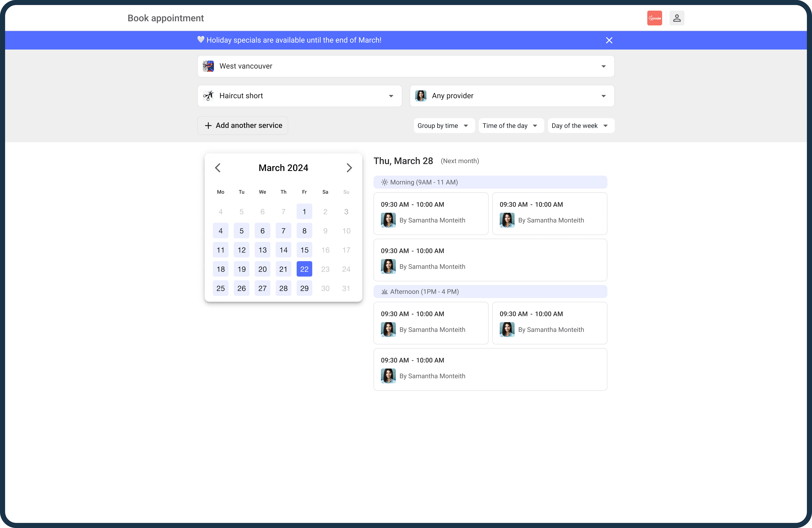The image size is (812, 528).
Task: Open the account profile icon
Action: pos(676,18)
